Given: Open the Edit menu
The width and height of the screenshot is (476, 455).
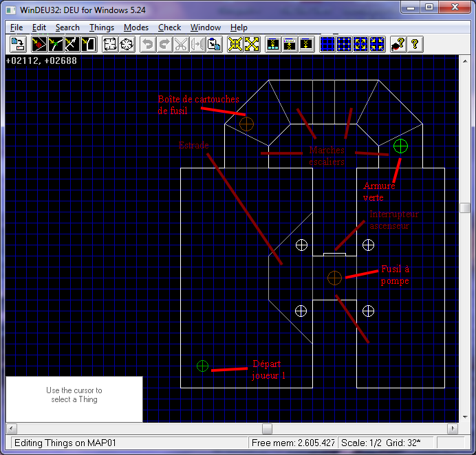Looking at the screenshot, I should point(39,27).
